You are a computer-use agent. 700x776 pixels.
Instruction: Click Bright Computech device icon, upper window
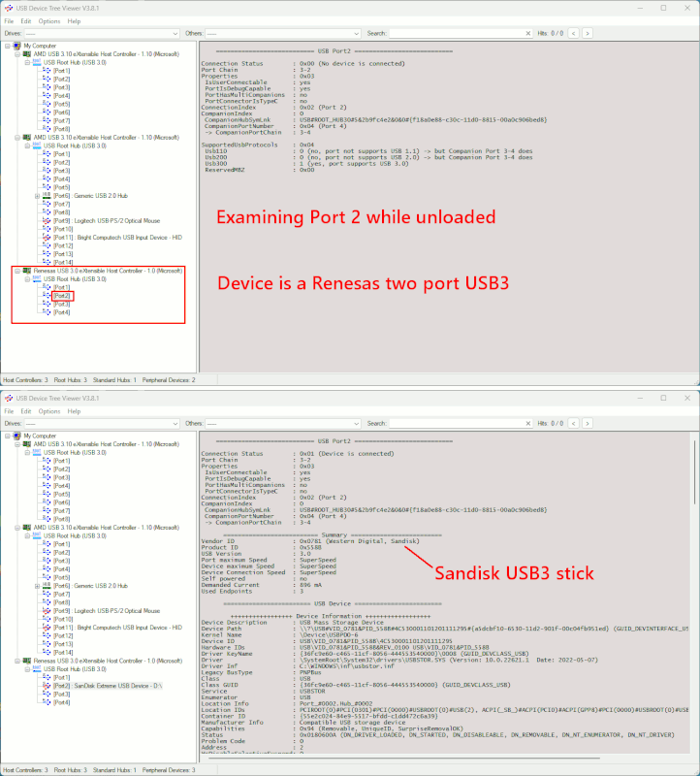(x=47, y=238)
